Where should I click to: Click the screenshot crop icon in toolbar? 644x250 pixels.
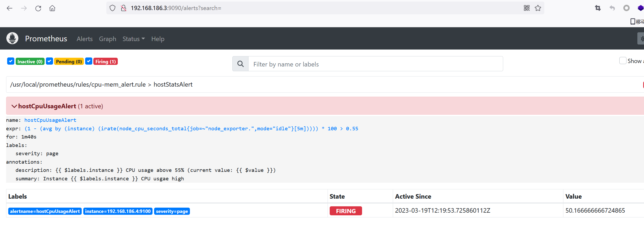click(598, 8)
